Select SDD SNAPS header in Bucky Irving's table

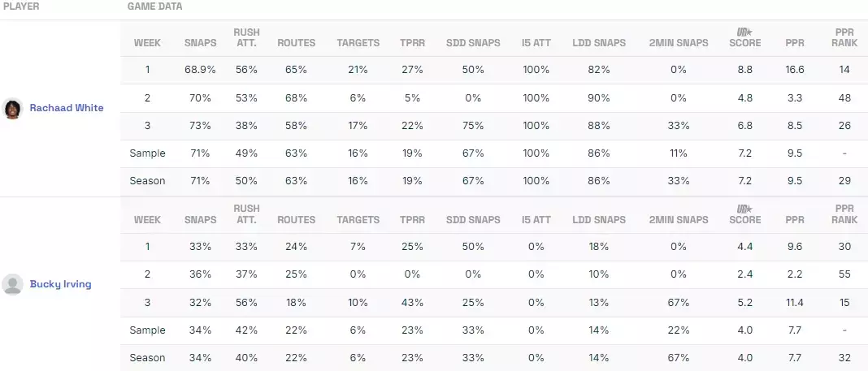coord(473,220)
